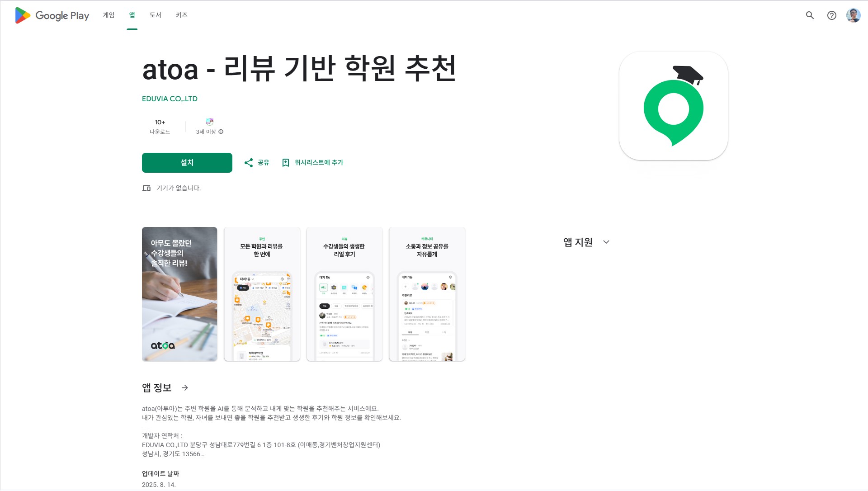Image resolution: width=868 pixels, height=491 pixels.
Task: Open the help question mark icon
Action: (x=831, y=15)
